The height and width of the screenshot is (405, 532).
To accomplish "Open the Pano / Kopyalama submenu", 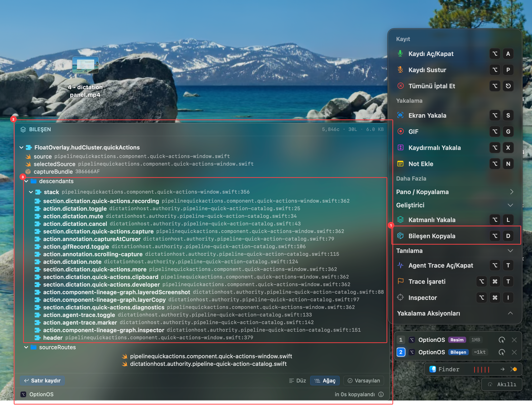I will pyautogui.click(x=455, y=192).
